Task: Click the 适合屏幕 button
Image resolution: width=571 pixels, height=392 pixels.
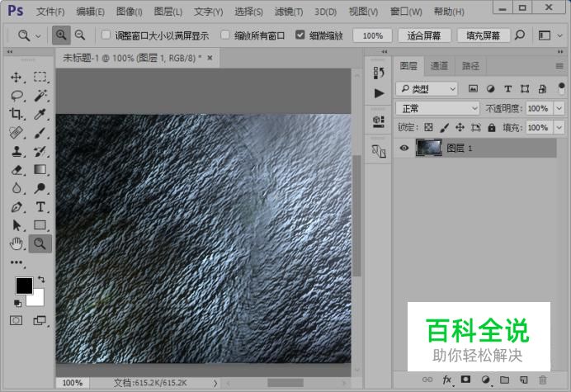Action: (x=424, y=35)
